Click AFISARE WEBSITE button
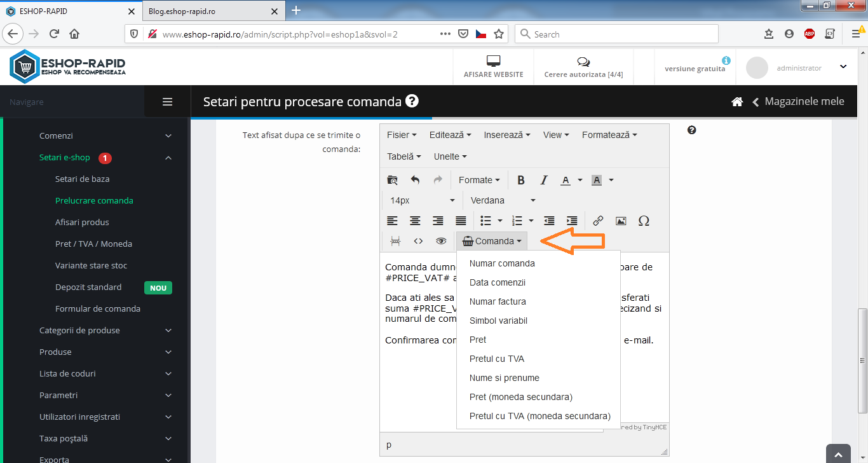868x463 pixels. 493,67
